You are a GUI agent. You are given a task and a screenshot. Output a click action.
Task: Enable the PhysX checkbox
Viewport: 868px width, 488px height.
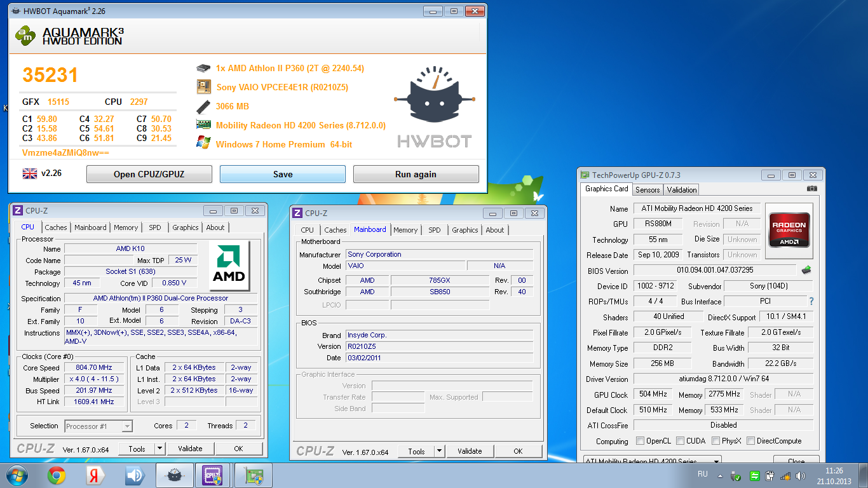[715, 440]
